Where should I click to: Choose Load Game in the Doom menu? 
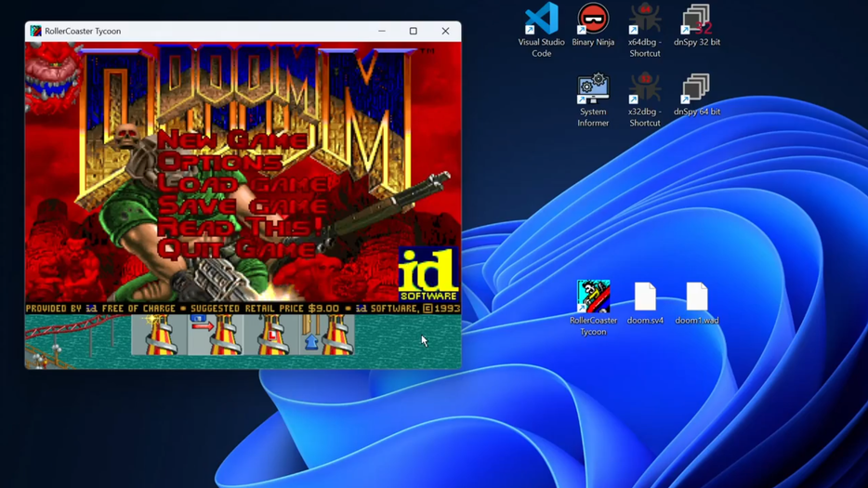[x=243, y=183]
